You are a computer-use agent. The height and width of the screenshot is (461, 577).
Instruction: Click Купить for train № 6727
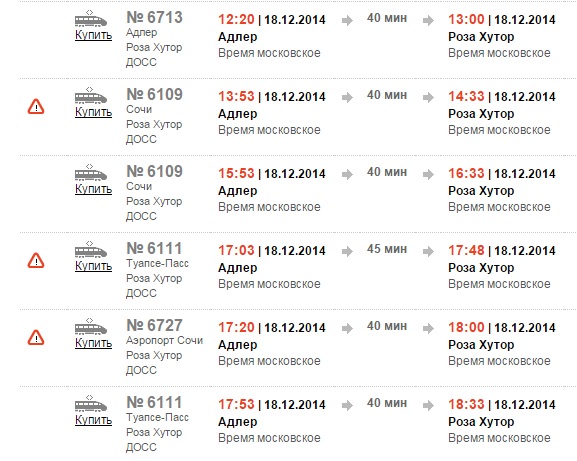click(93, 343)
